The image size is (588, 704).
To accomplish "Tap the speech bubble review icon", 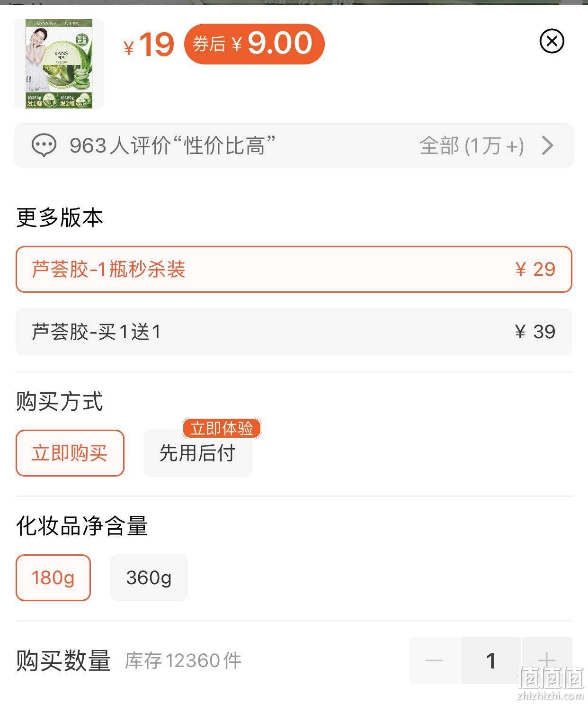I will click(x=44, y=145).
